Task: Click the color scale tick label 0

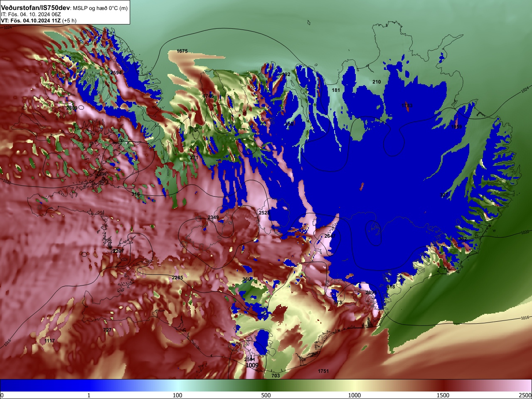Action: pyautogui.click(x=2, y=395)
